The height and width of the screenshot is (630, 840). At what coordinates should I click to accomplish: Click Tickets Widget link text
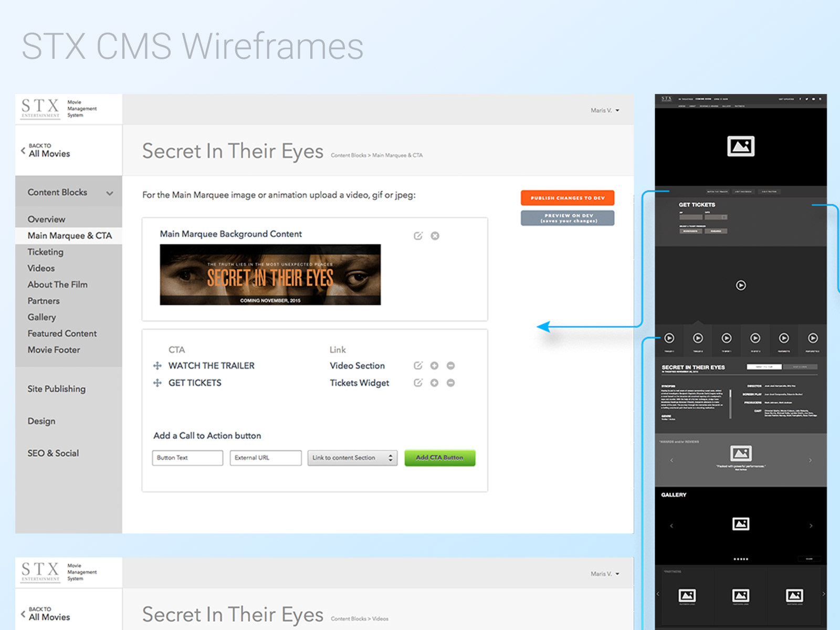tap(359, 383)
